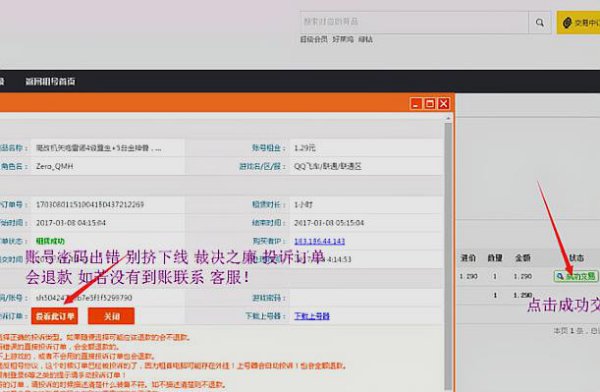The image size is (600, 392).
Task: Open the 绿钻 hot search link
Action: pyautogui.click(x=365, y=39)
